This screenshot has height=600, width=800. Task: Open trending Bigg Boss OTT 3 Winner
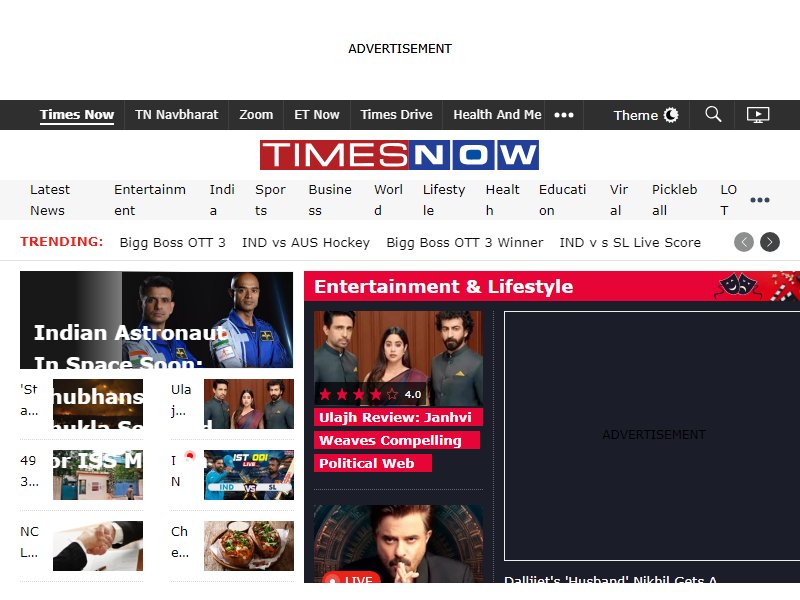click(465, 242)
